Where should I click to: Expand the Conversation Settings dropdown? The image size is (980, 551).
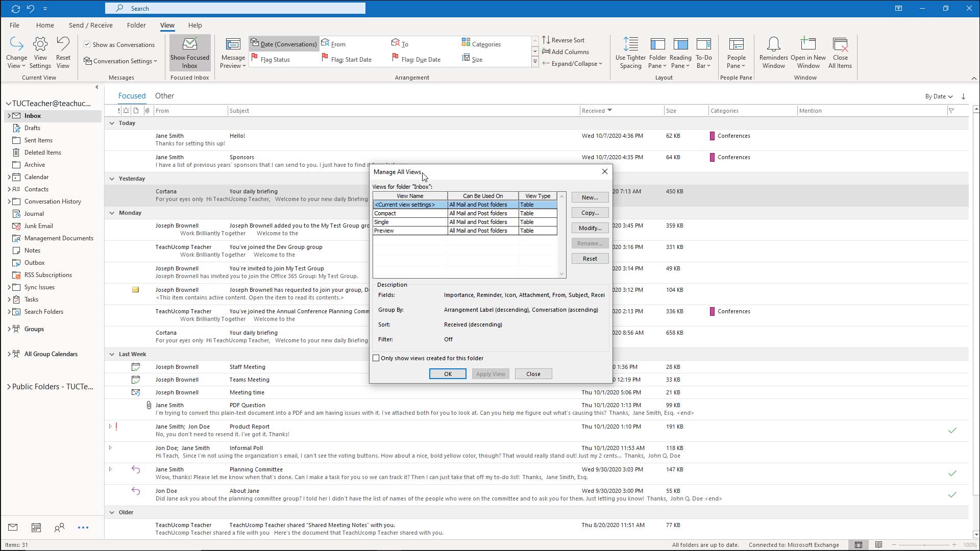(121, 61)
